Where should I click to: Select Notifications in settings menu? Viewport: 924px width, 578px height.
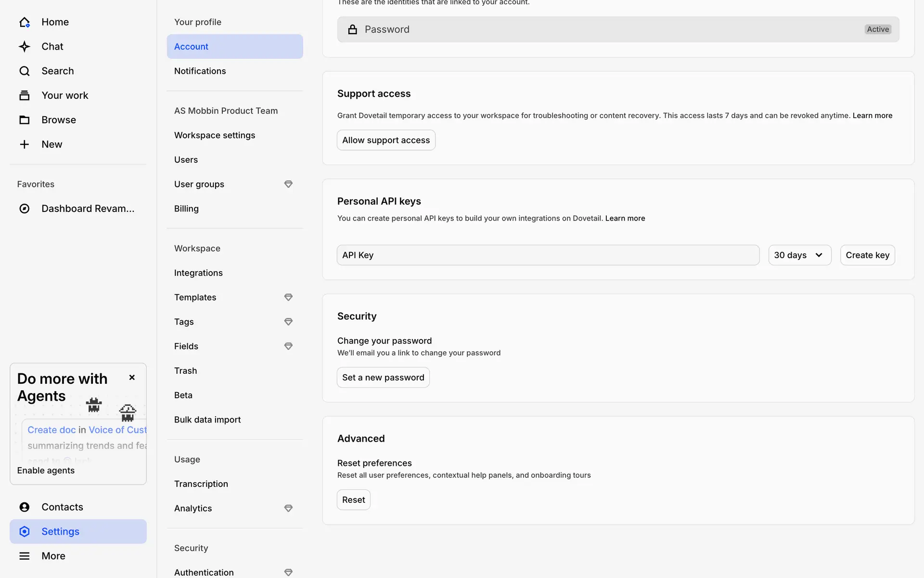coord(200,71)
